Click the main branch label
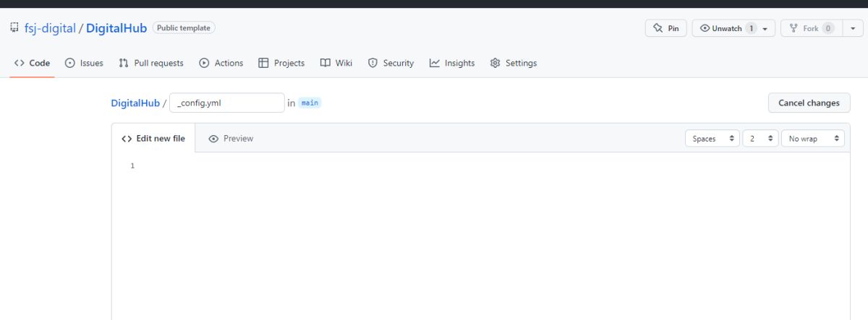The height and width of the screenshot is (320, 868). tap(310, 103)
